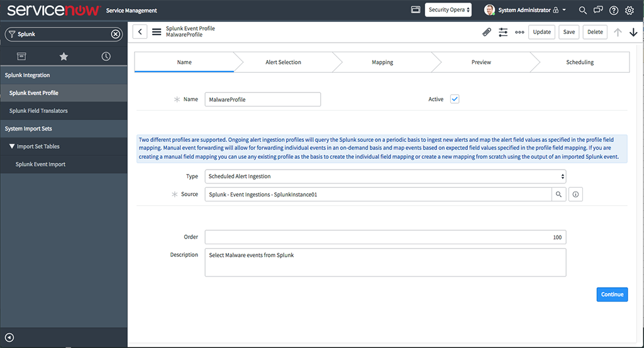Open the Type dropdown Scheduled Alert Ingestion
Image resolution: width=644 pixels, height=348 pixels.
tap(386, 177)
